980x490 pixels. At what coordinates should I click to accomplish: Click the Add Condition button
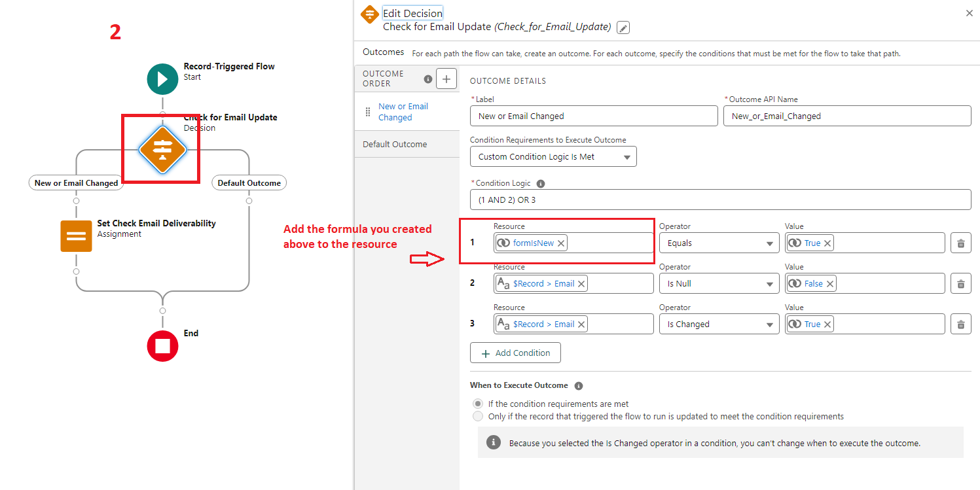[515, 353]
